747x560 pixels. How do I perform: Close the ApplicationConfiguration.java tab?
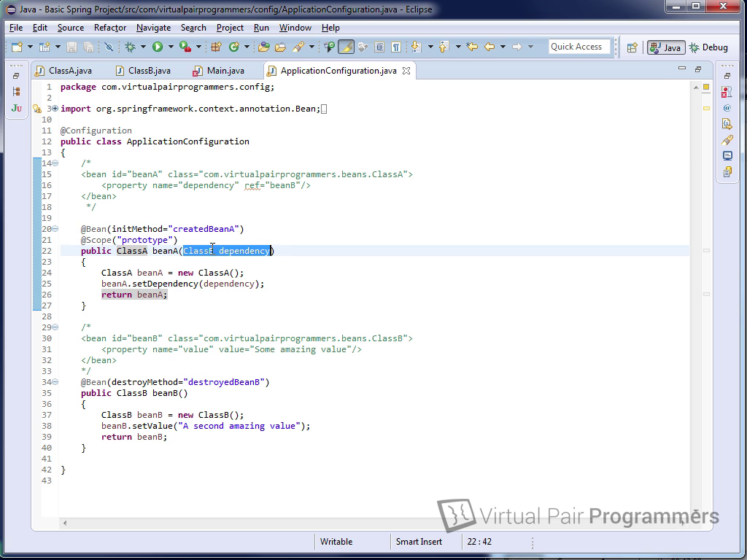tap(406, 71)
